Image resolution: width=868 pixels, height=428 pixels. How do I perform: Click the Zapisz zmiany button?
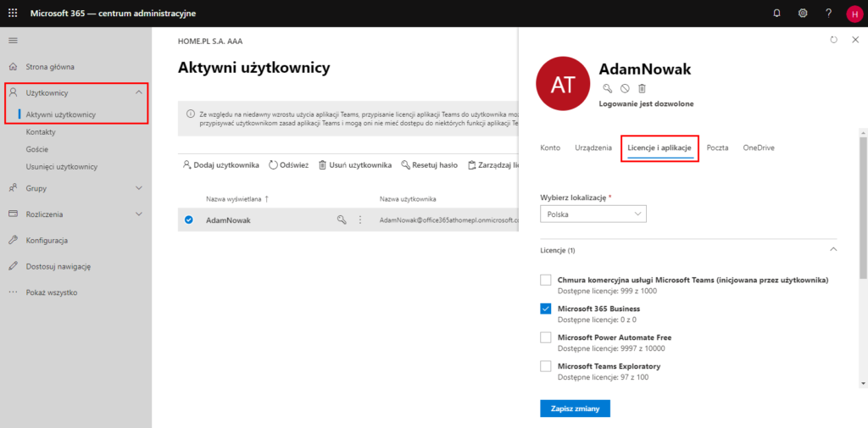[x=575, y=408]
